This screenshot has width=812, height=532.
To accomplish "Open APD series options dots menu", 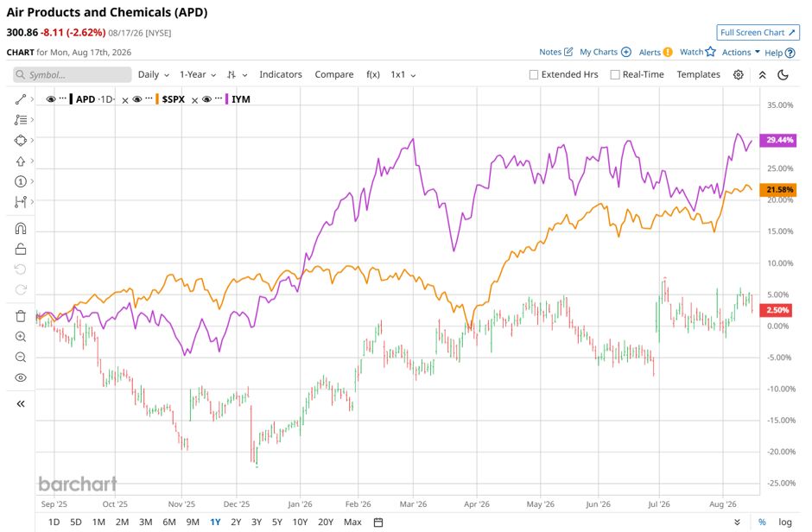I will point(63,98).
